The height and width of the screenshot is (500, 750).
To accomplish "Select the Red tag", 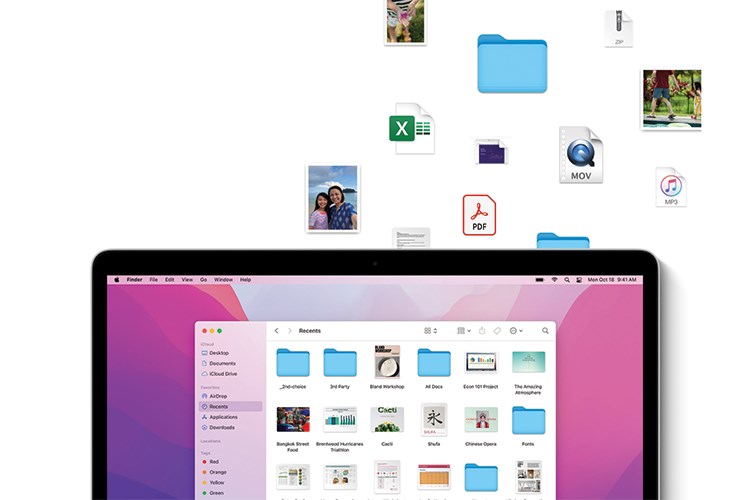I will coord(213,462).
